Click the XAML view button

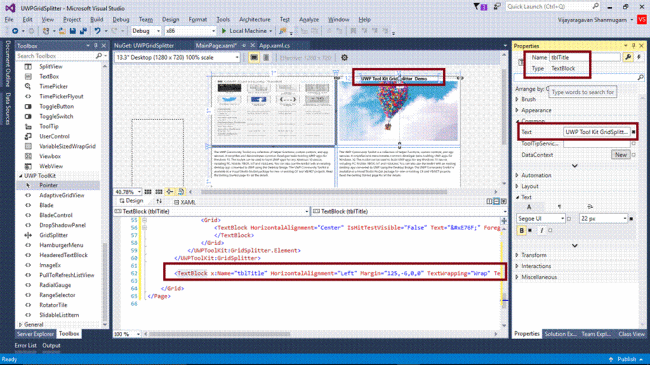(184, 202)
